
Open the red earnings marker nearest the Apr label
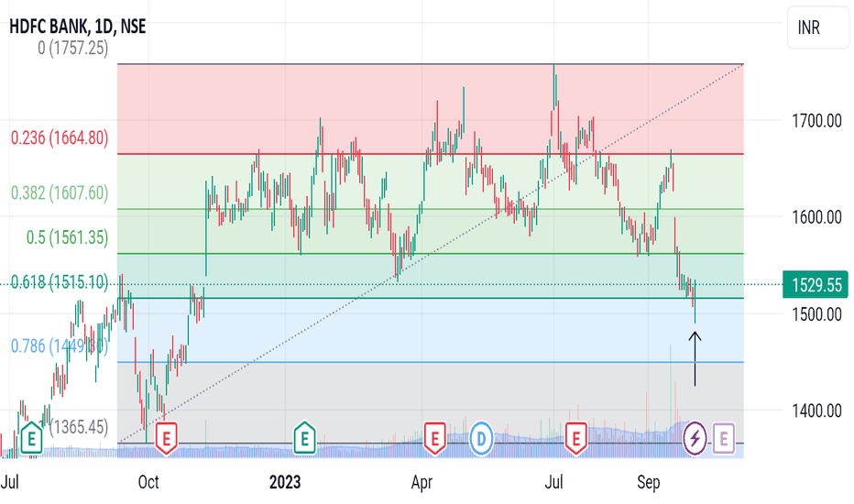tap(434, 438)
